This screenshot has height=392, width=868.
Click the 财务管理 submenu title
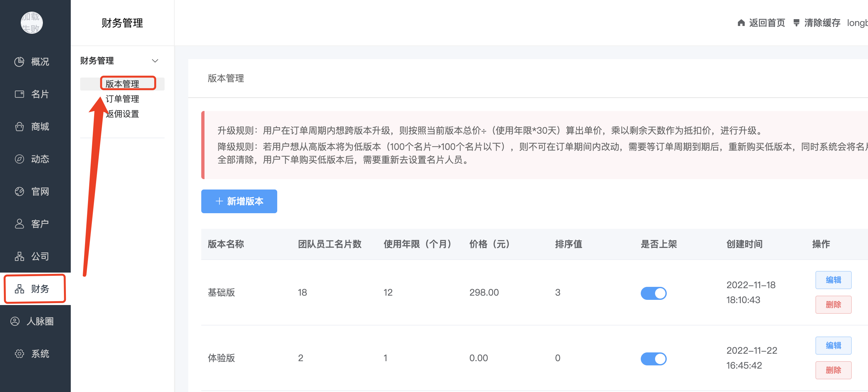[x=97, y=61]
